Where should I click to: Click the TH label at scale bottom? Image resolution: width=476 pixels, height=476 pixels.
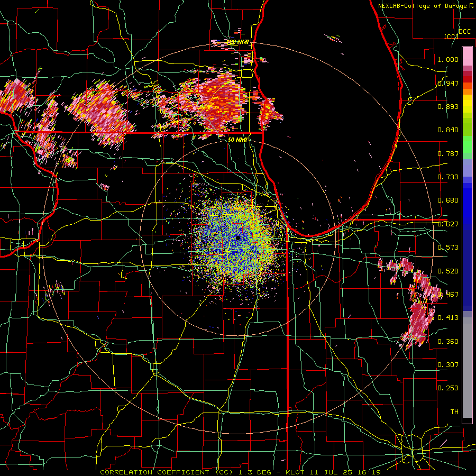(454, 412)
